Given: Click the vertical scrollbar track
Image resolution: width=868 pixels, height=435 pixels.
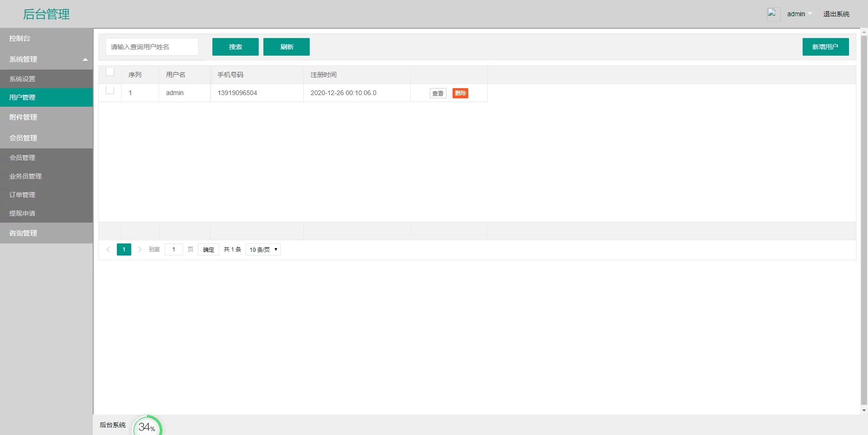Looking at the screenshot, I should click(x=863, y=223).
